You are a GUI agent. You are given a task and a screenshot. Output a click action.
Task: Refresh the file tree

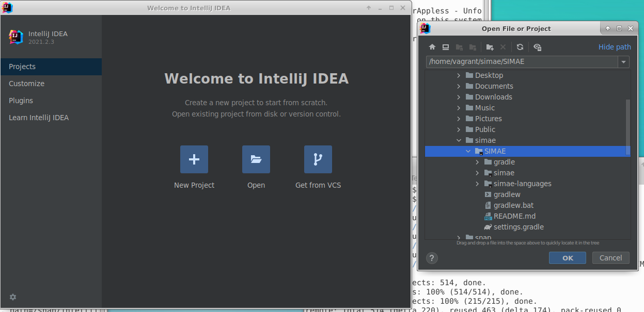520,47
